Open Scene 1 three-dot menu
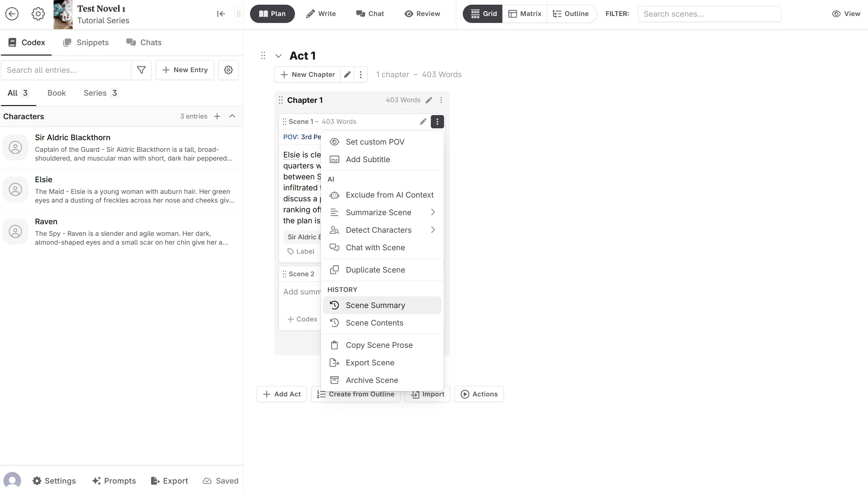Screen dimensions: 868x493 (437, 122)
